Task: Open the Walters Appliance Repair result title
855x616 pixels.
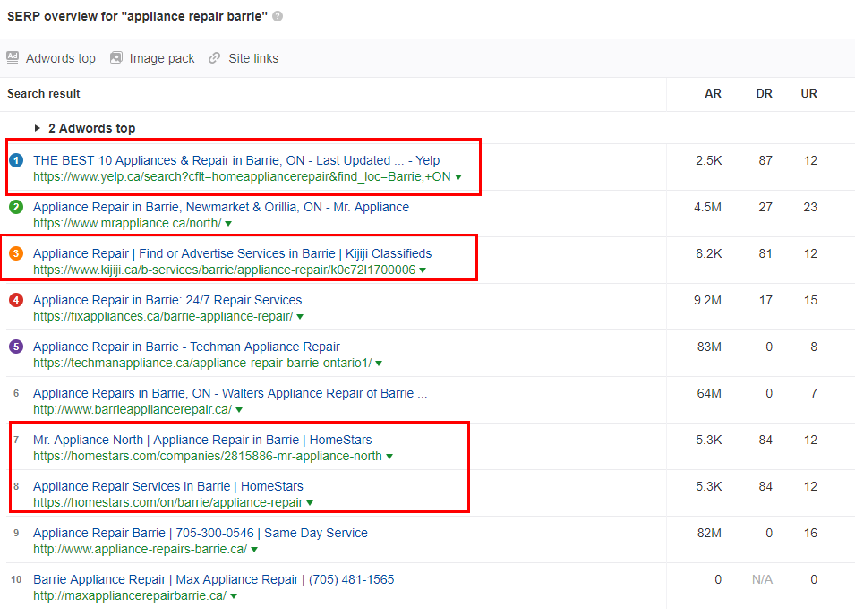Action: pyautogui.click(x=230, y=393)
